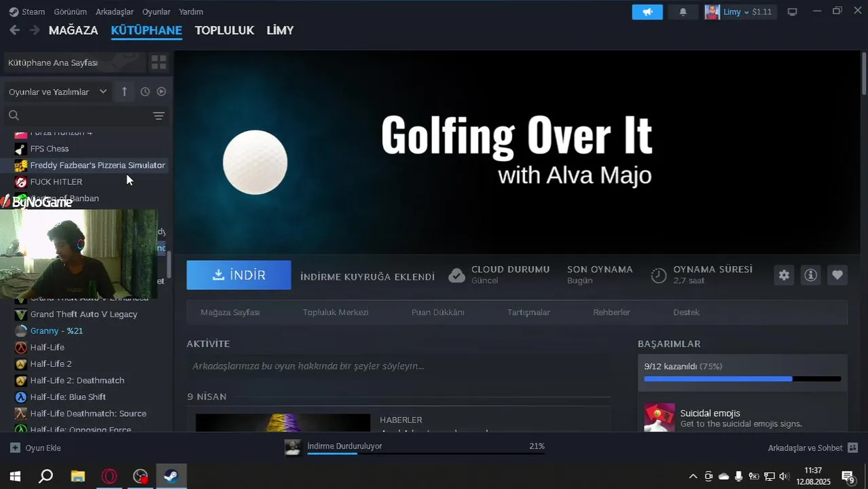Viewport: 868px width, 489px height.
Task: Switch to the MAĞAZA tab
Action: click(73, 30)
